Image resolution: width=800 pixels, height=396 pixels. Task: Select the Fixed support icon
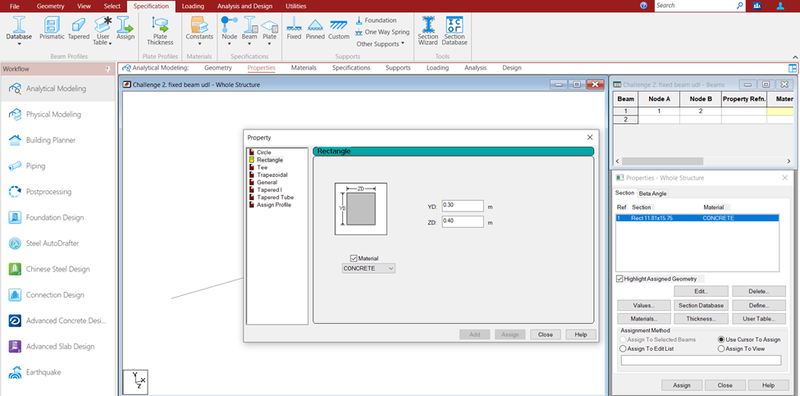point(294,28)
